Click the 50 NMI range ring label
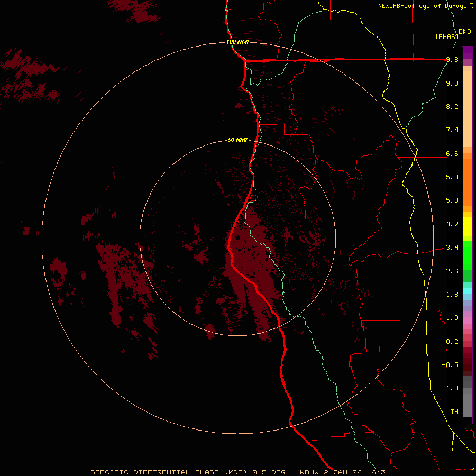The image size is (476, 476). [x=237, y=140]
